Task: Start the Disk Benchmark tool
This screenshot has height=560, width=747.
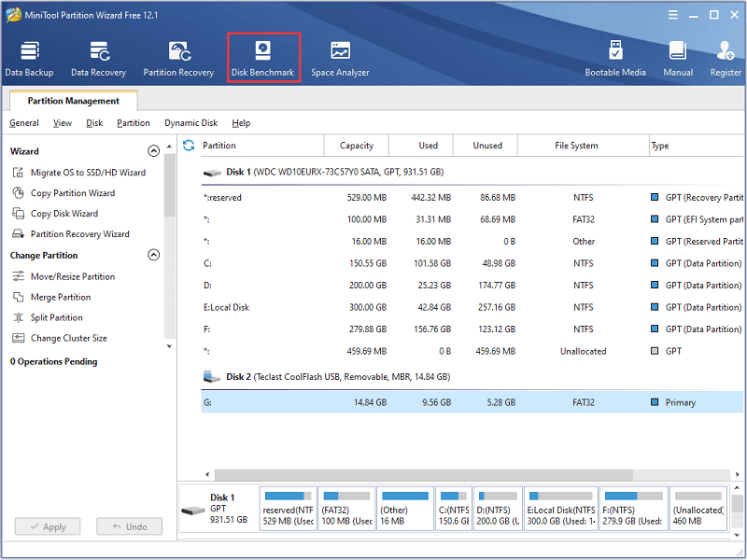Action: (263, 59)
